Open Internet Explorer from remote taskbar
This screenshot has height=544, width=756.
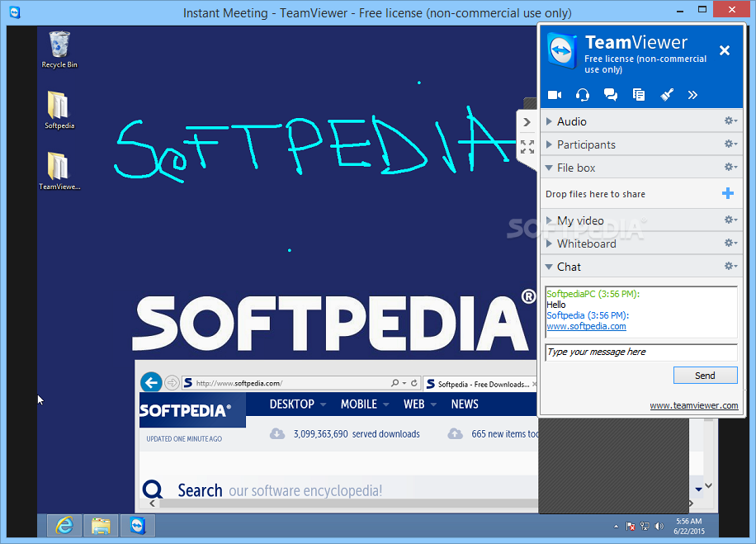click(x=64, y=526)
